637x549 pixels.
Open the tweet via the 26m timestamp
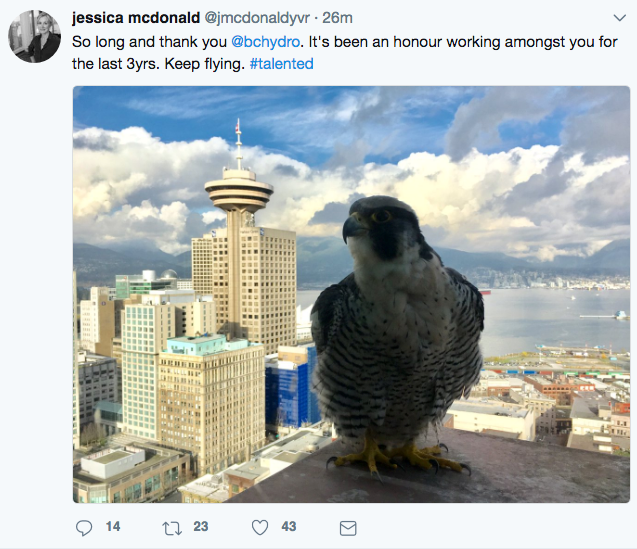(x=337, y=18)
